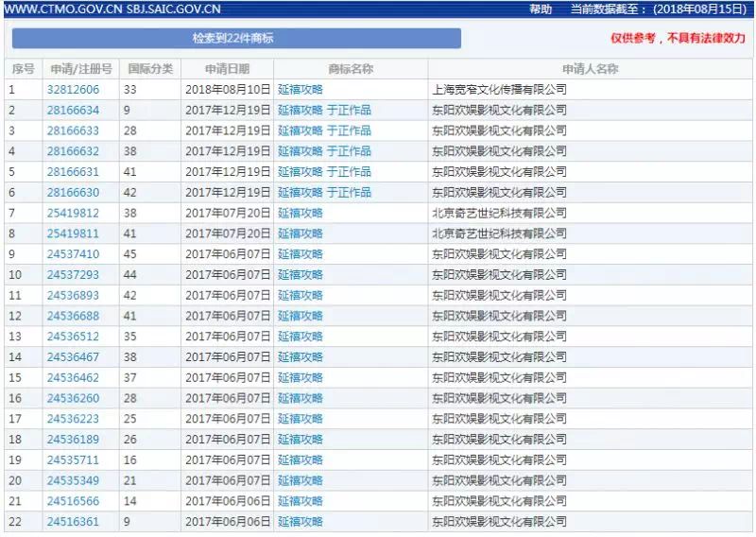Open the 延禧攻略 trademark in row 9
Image resolution: width=756 pixels, height=537 pixels.
tap(300, 254)
